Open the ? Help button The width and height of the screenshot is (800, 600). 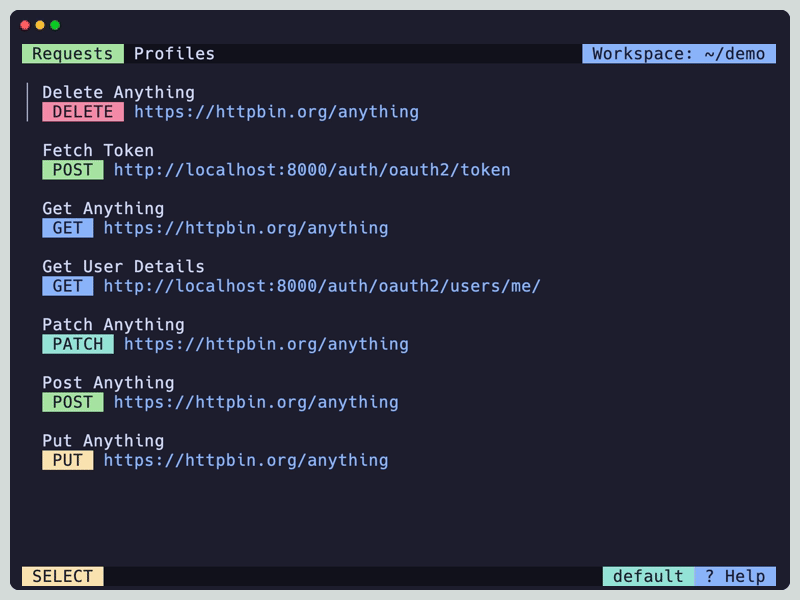pyautogui.click(x=735, y=576)
